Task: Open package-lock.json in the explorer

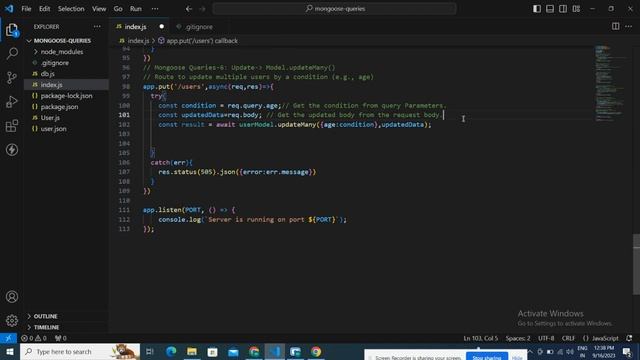Action: click(66, 96)
